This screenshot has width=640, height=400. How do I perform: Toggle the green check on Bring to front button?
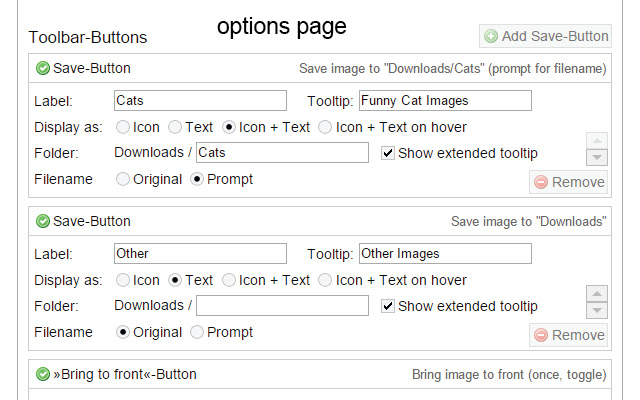43,374
